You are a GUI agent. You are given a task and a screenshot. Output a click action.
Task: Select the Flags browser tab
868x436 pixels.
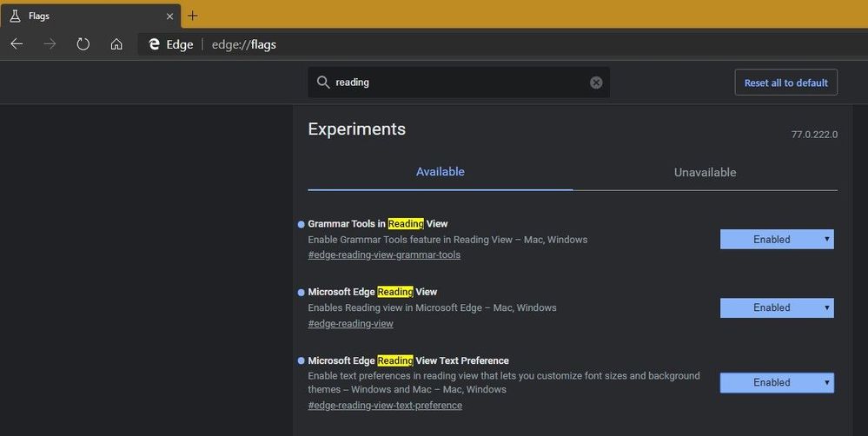tap(87, 16)
